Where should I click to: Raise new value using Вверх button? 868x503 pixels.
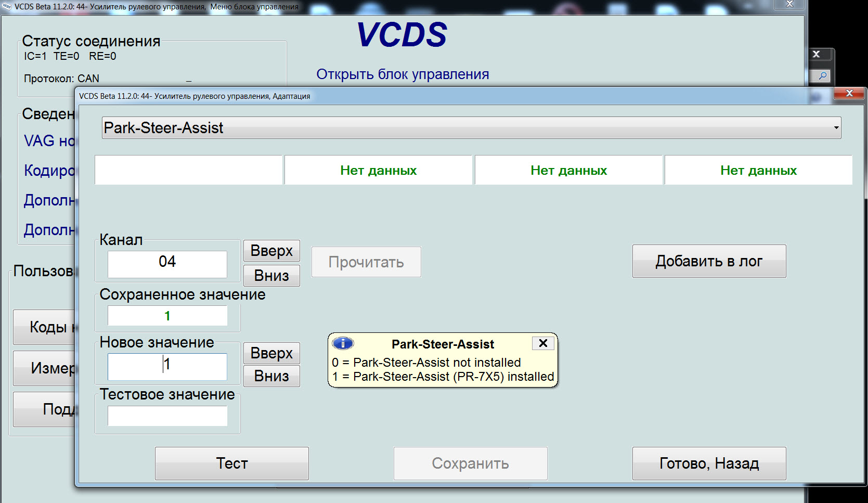point(271,353)
